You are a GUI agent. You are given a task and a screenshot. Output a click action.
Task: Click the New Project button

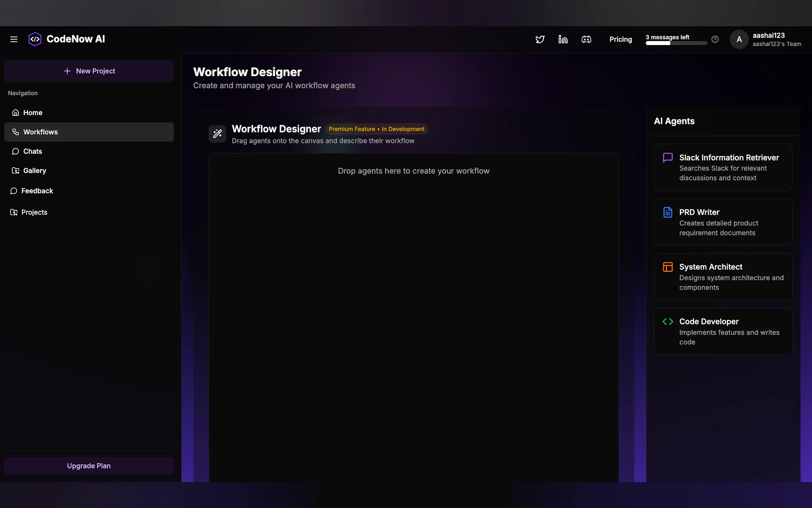89,71
